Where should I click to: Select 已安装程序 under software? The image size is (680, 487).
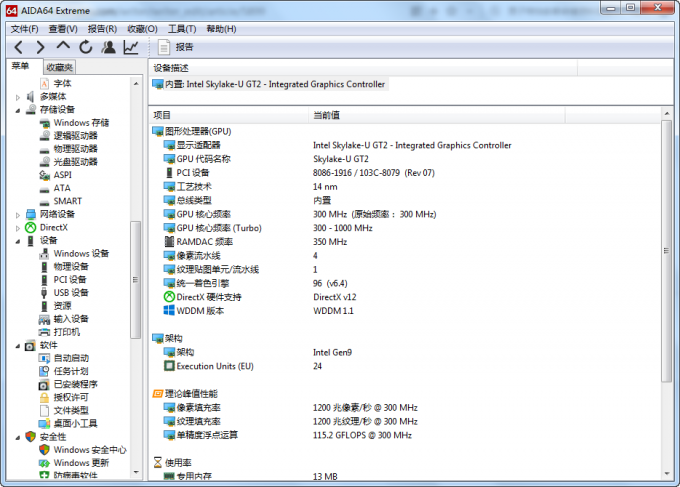tap(75, 384)
